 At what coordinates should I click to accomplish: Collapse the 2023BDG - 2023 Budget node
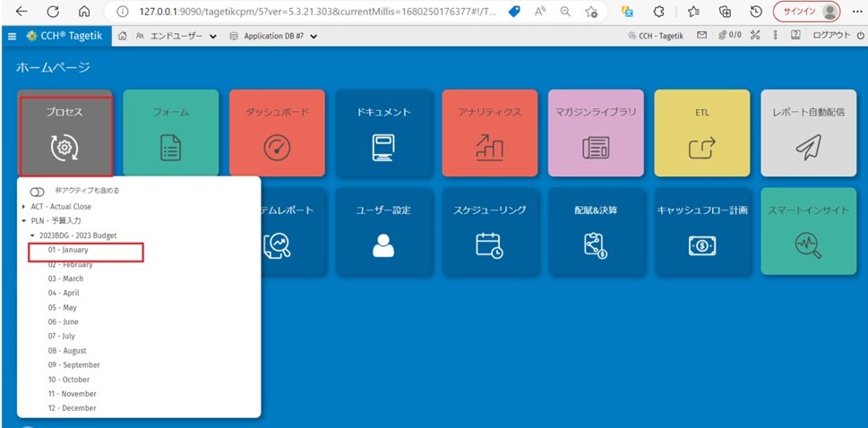coord(33,235)
